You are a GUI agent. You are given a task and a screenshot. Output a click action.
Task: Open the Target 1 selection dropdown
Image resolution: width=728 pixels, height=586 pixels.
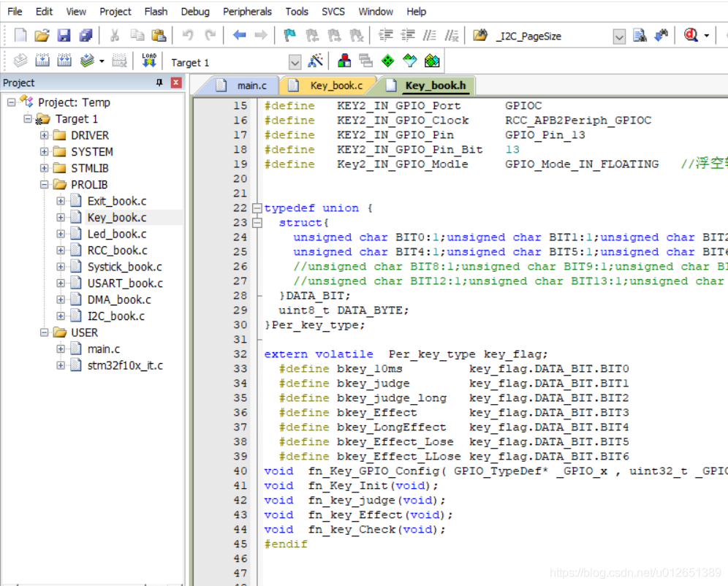coord(295,62)
